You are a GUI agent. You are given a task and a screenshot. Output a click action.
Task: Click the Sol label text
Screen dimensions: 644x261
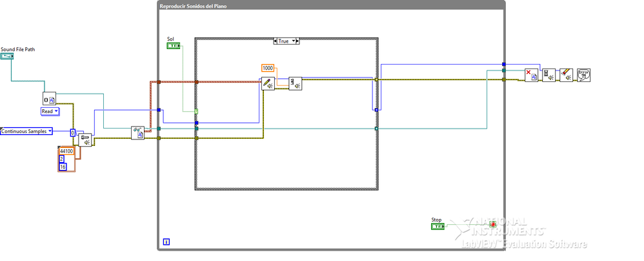tap(170, 39)
